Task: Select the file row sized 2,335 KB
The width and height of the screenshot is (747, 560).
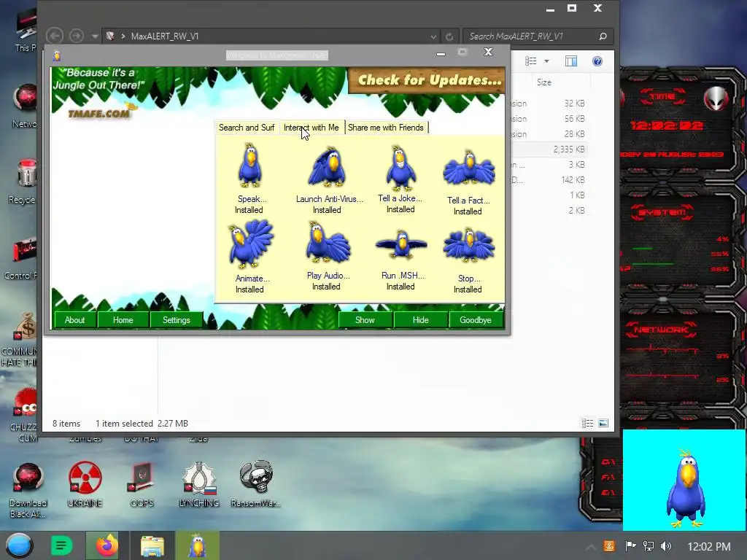Action: click(x=549, y=149)
